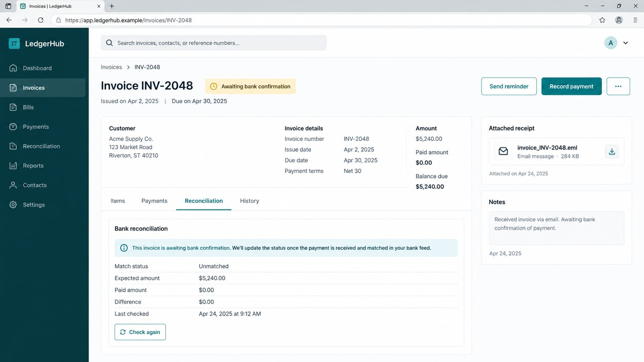Click the Payments wallet icon

(13, 127)
